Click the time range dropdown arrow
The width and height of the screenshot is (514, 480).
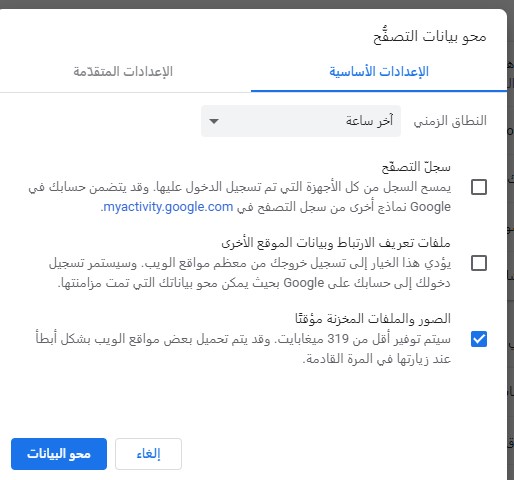coord(214,121)
